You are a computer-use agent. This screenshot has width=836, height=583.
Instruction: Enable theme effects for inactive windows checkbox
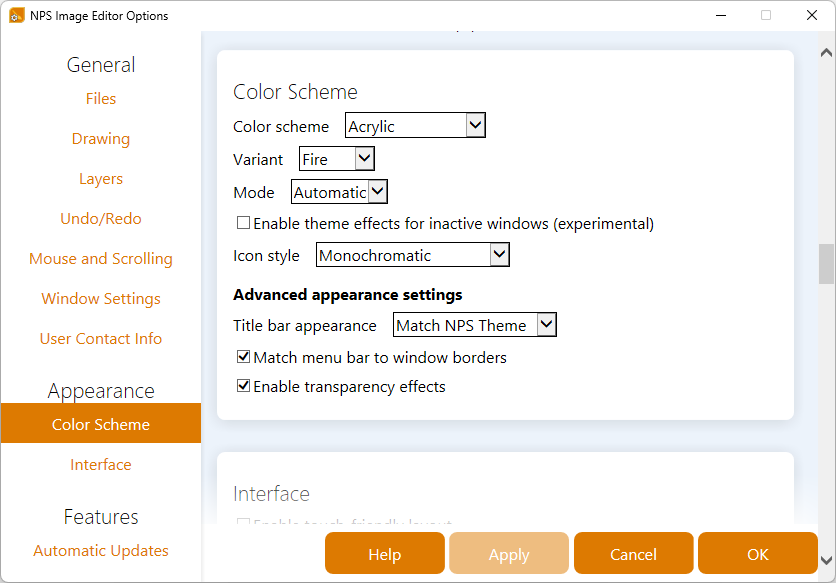[x=243, y=223]
